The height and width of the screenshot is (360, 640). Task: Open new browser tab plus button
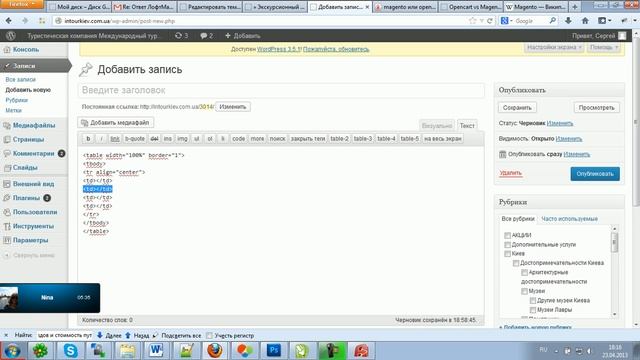(x=575, y=7)
